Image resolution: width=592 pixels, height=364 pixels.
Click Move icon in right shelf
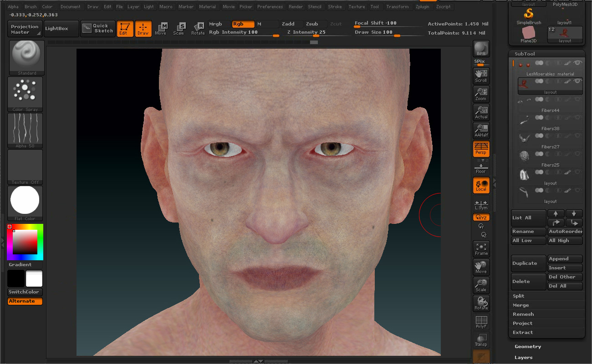(481, 267)
